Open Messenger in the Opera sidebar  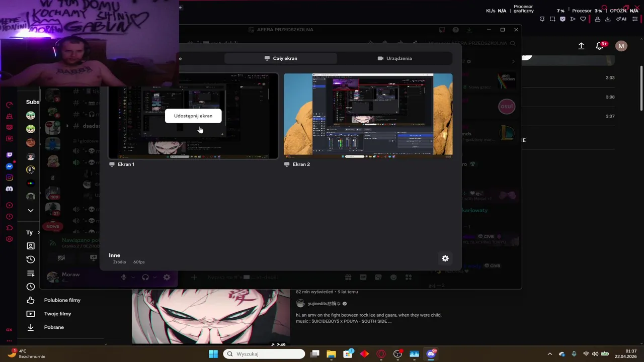click(x=9, y=166)
